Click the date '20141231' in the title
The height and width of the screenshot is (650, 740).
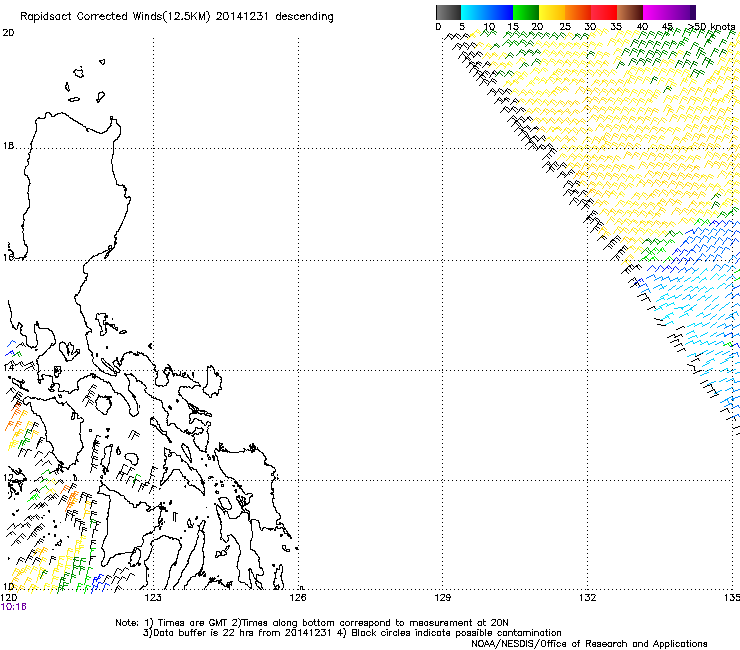(x=242, y=17)
